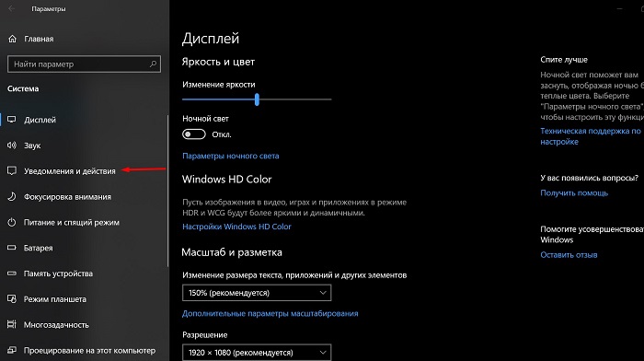Toggle the Ночной свет switch
Image resolution: width=644 pixels, height=361 pixels.
pyautogui.click(x=194, y=134)
